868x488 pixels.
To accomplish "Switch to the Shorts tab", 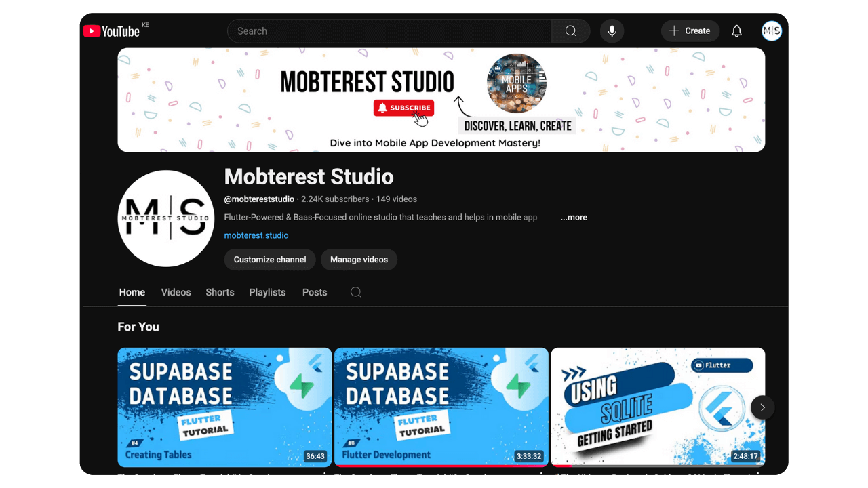I will (x=220, y=292).
